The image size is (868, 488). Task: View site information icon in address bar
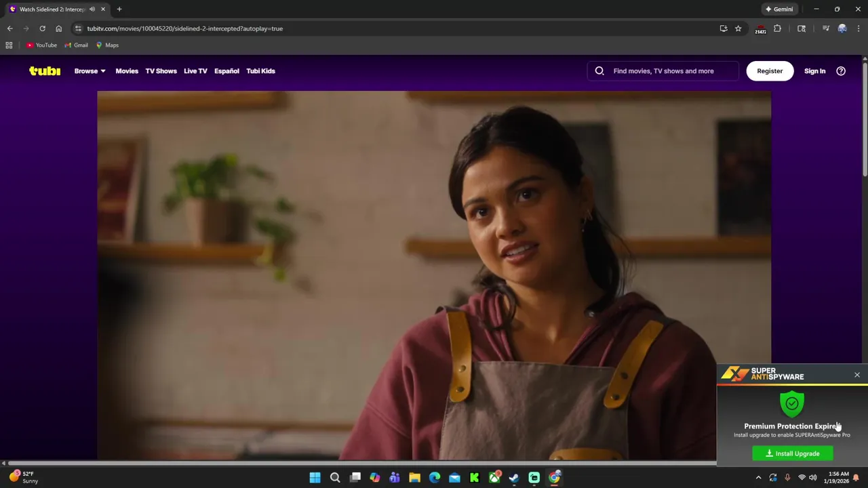78,28
